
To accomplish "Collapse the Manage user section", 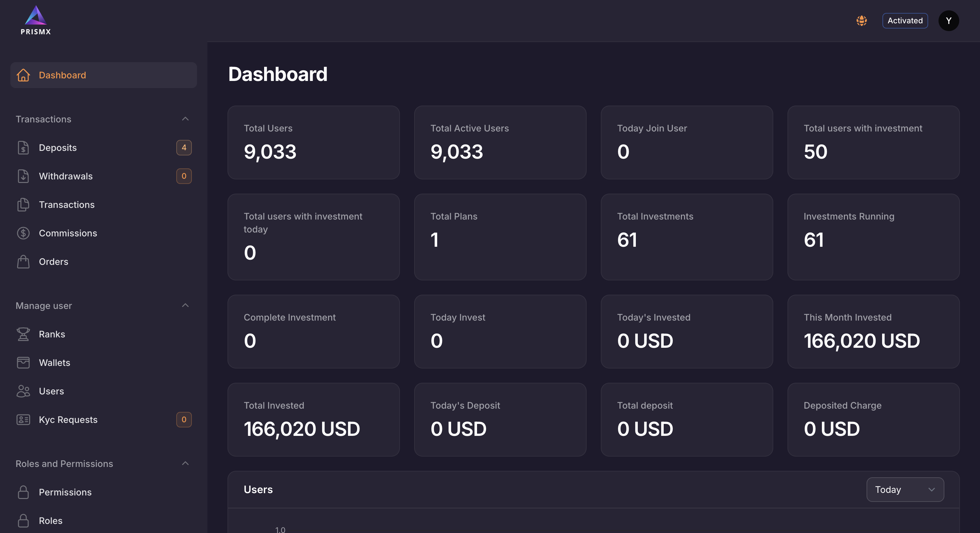I will 185,306.
